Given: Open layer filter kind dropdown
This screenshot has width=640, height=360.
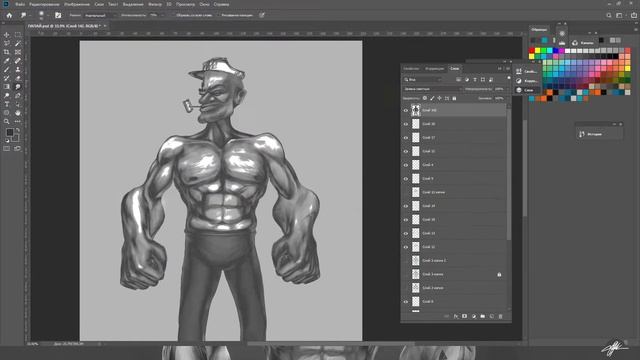Looking at the screenshot, I should click(x=423, y=80).
